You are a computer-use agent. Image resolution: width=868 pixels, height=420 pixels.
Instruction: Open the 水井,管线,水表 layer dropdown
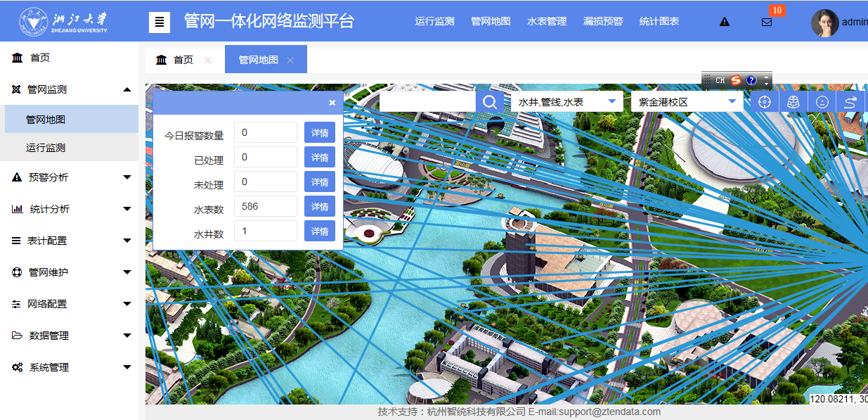(567, 102)
